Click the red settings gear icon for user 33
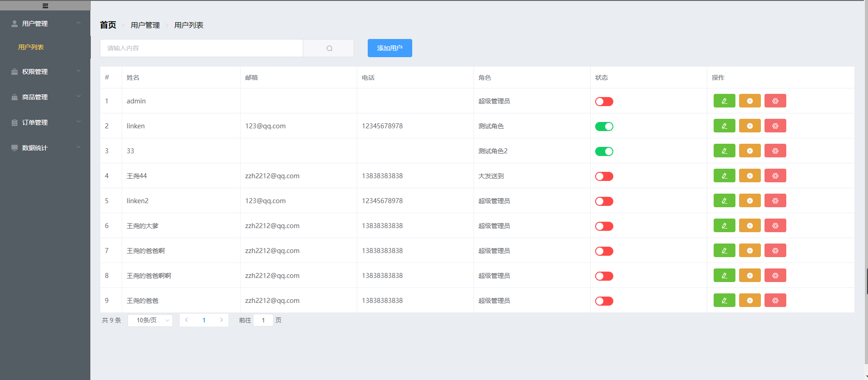The height and width of the screenshot is (380, 868). tap(775, 151)
